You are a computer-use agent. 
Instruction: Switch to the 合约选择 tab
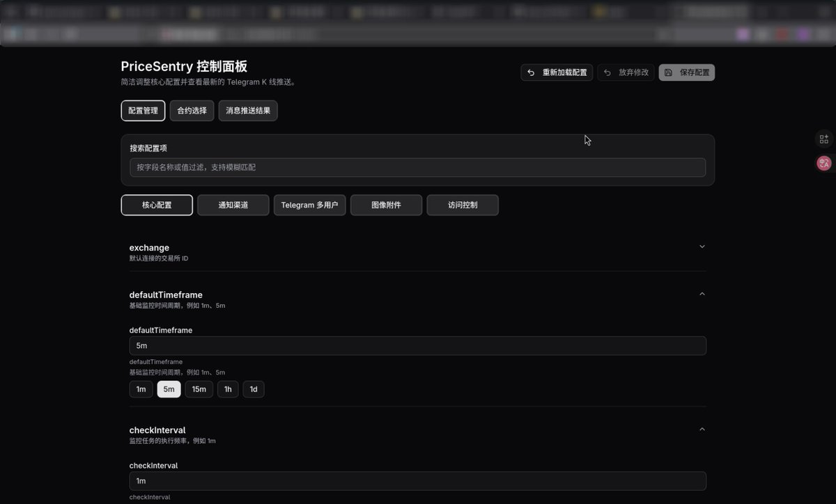point(192,110)
